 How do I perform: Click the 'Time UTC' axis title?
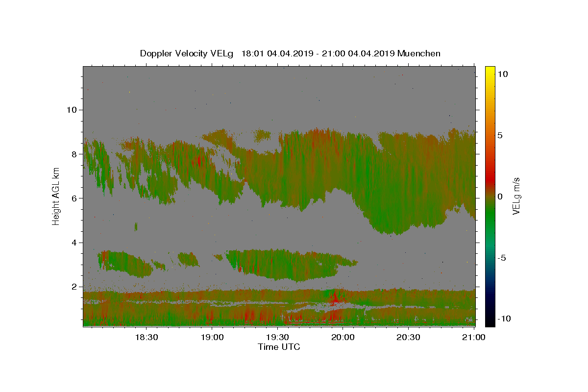coord(279,347)
